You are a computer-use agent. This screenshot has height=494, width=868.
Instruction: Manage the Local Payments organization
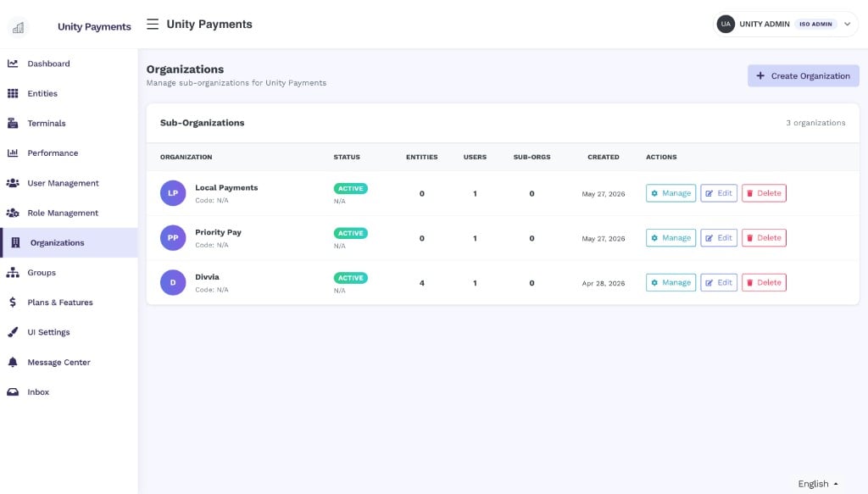click(x=671, y=193)
